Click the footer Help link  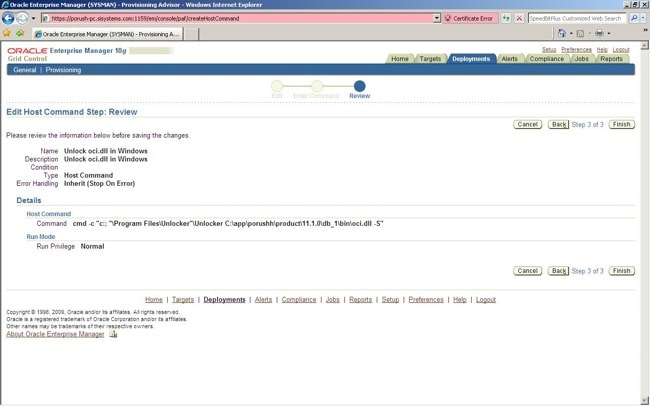point(460,299)
